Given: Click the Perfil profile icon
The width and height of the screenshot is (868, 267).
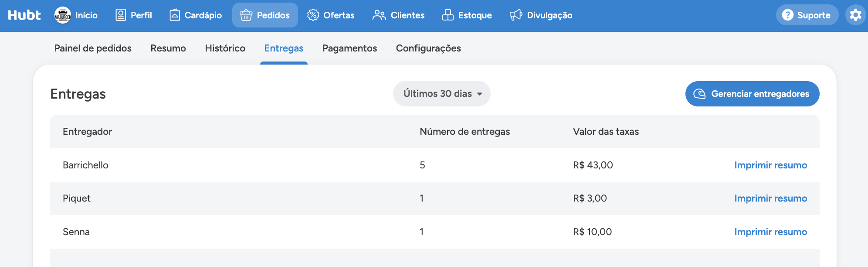Looking at the screenshot, I should click(x=121, y=15).
